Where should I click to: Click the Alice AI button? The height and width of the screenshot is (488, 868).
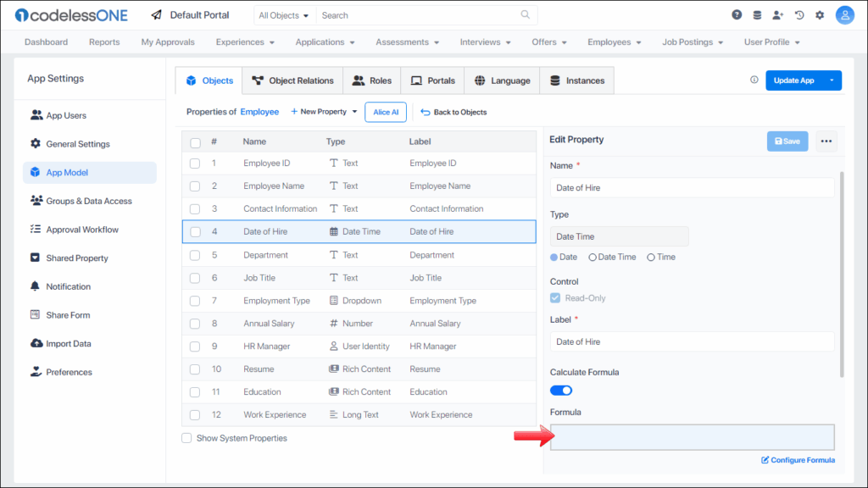pos(386,112)
